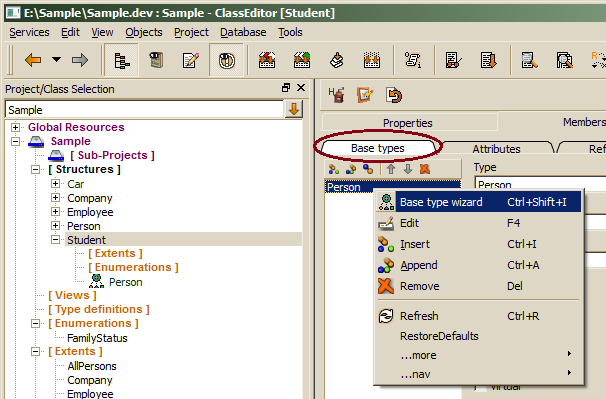
Task: Click the Sample project name field
Action: point(145,110)
